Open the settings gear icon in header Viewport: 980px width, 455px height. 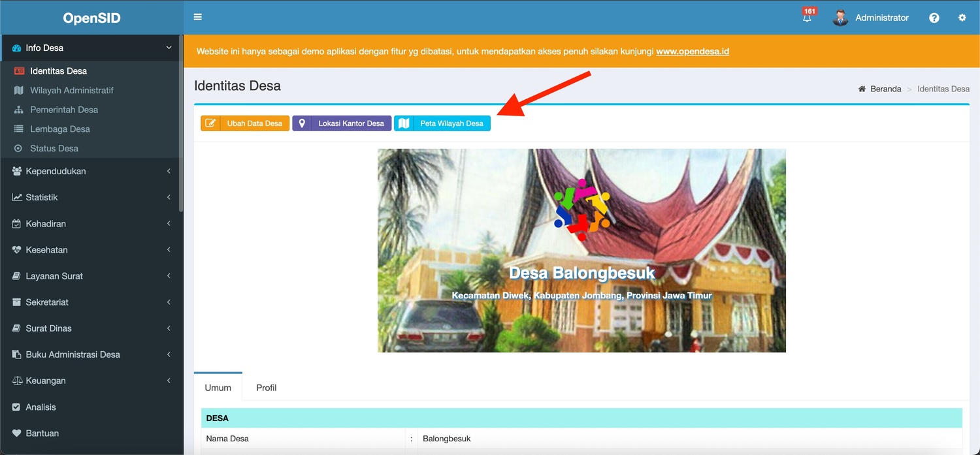tap(962, 18)
